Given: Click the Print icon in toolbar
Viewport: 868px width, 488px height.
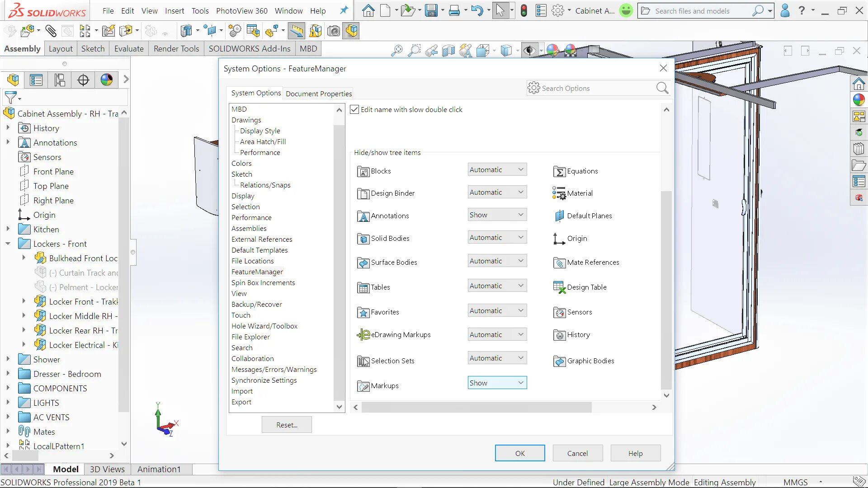Looking at the screenshot, I should (x=454, y=10).
